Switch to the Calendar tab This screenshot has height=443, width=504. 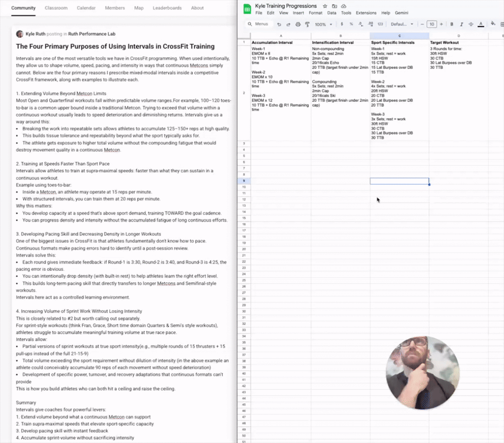[86, 8]
